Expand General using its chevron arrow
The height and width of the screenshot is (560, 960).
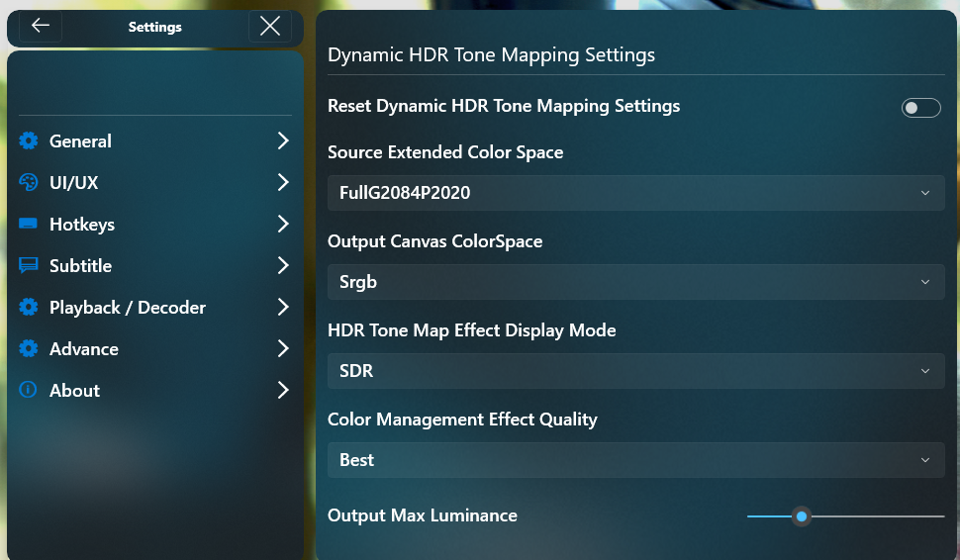pos(283,140)
